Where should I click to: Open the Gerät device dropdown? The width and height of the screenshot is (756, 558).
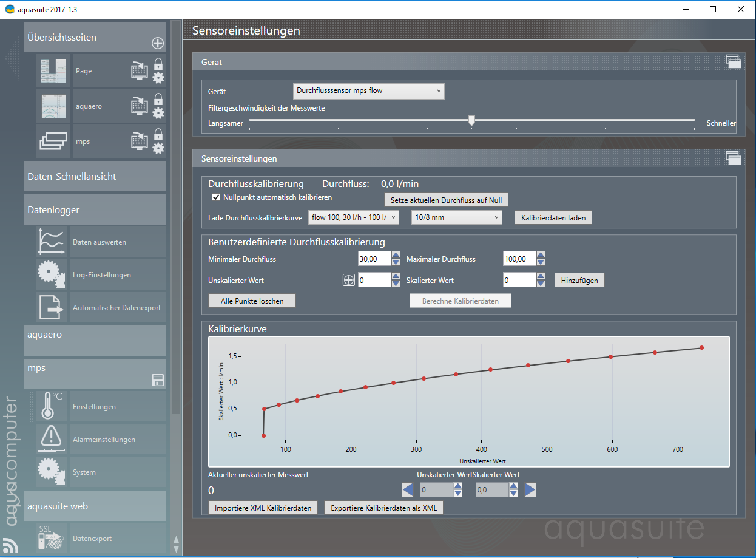[x=368, y=91]
